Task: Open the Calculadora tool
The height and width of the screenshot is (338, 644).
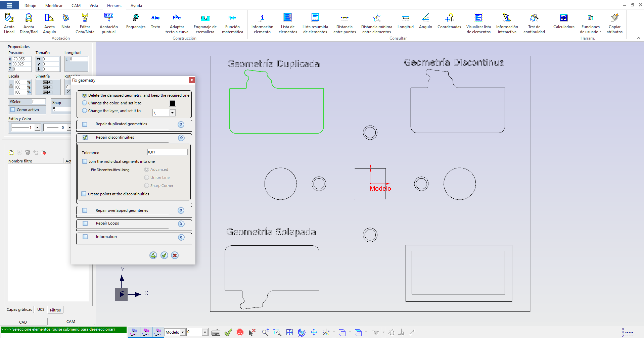Action: 563,23
